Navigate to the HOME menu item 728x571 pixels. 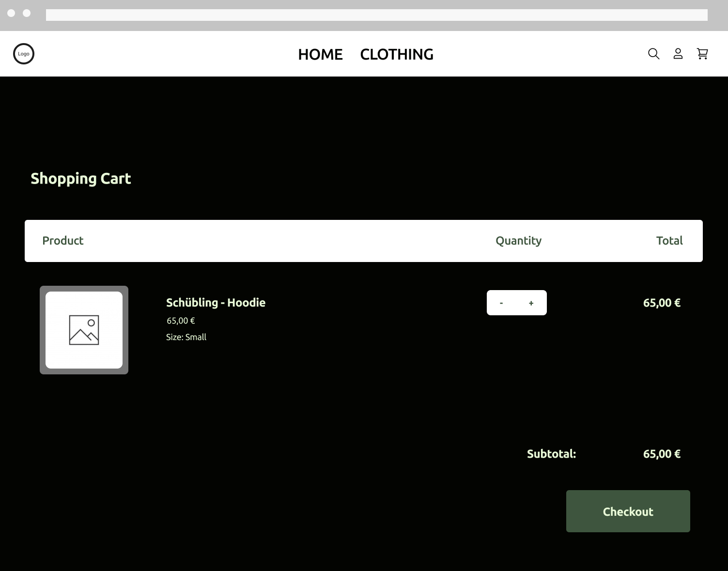320,54
